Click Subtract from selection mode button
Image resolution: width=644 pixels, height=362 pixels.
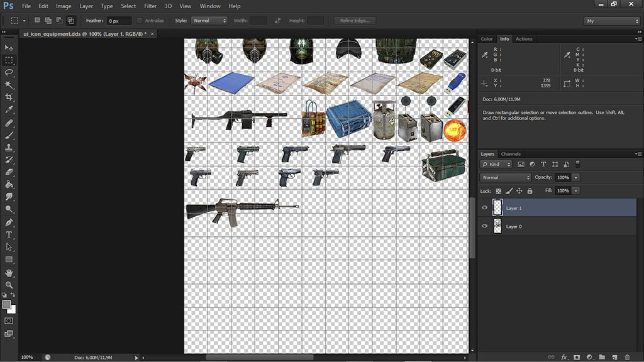pos(59,20)
